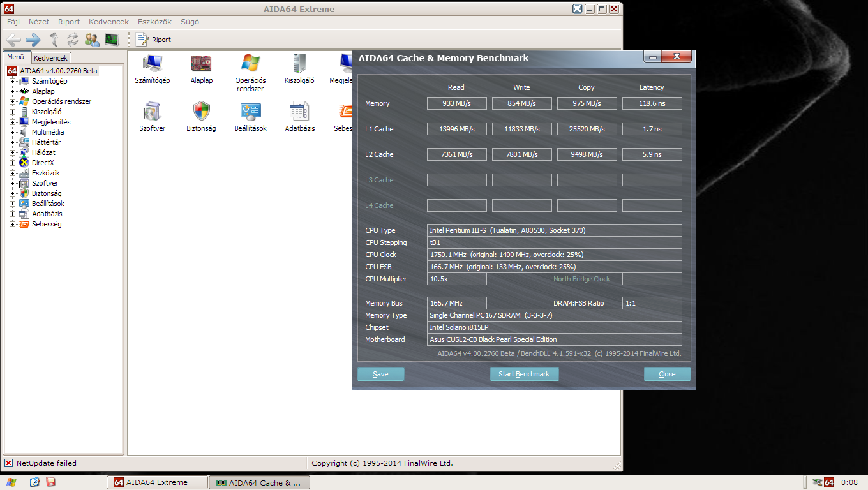Open the Szoftver icon in content pane
Viewport: 868px width, 490px height.
tap(153, 117)
